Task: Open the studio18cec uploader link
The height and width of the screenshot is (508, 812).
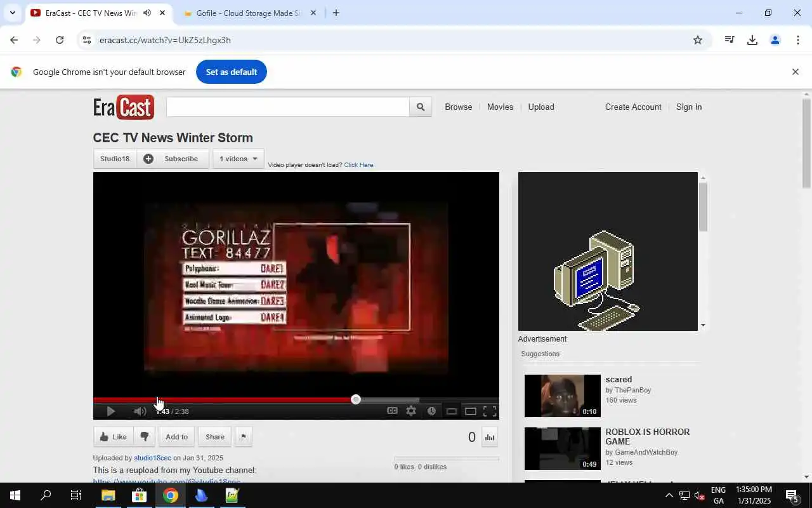Action: tap(152, 458)
